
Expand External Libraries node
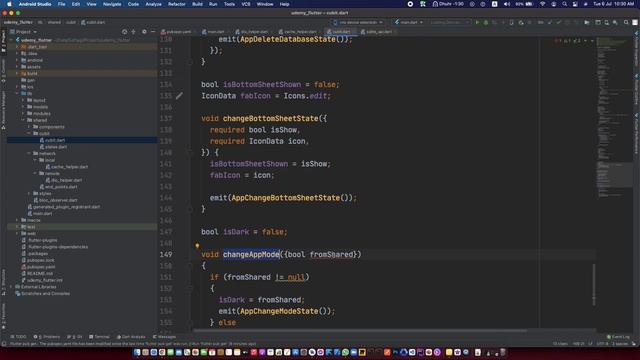coord(11,287)
